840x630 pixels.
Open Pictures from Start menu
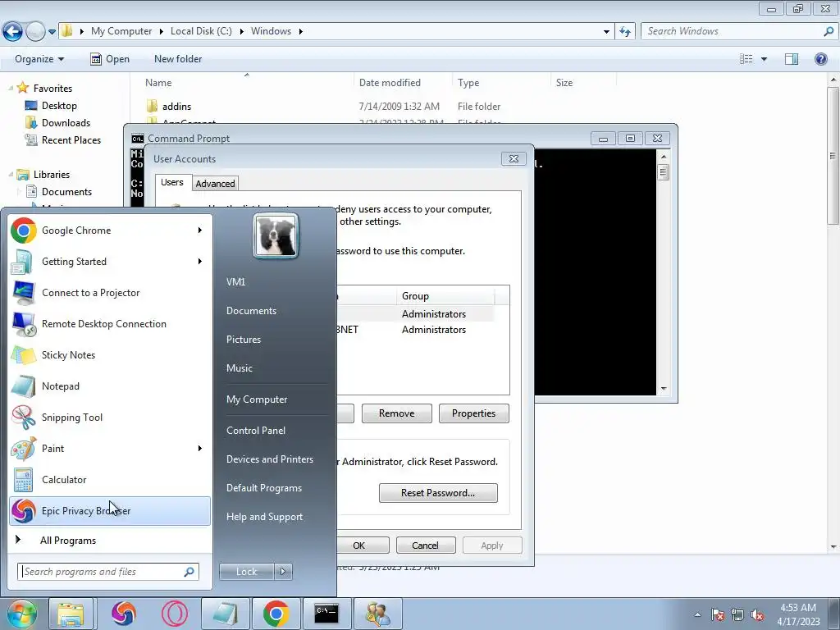[244, 340]
